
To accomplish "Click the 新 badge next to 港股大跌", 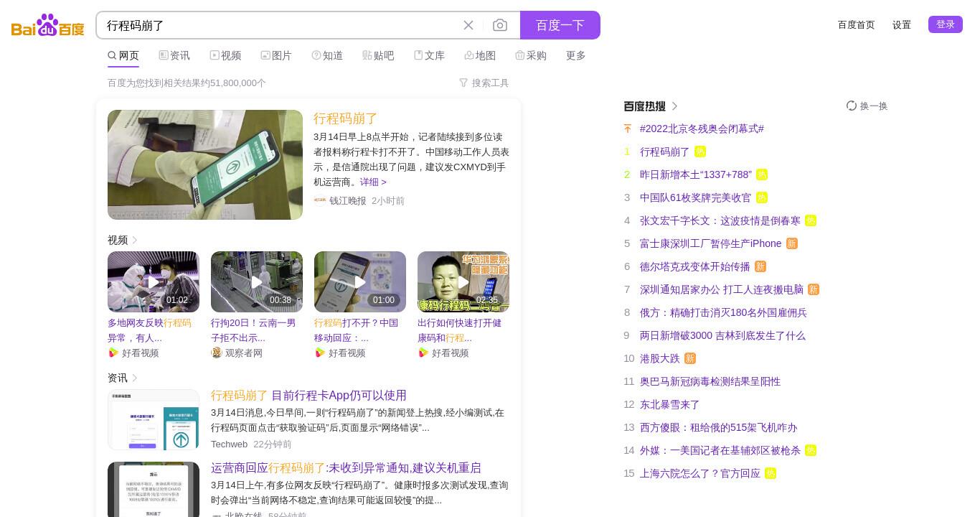I will coord(690,358).
